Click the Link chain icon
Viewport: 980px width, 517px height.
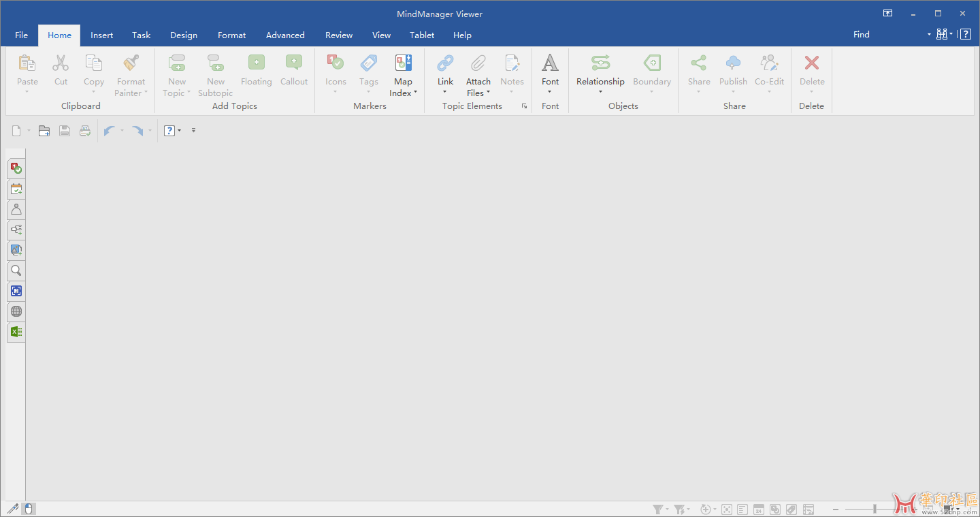point(445,63)
